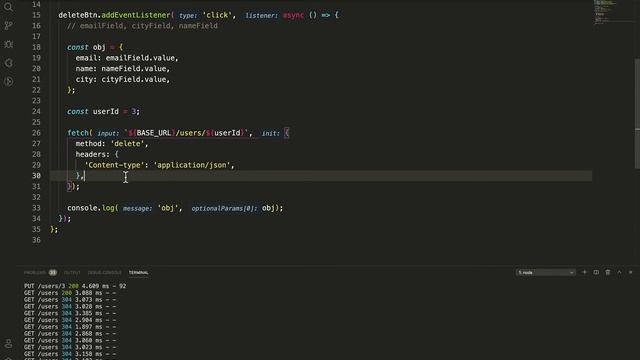Click line number 30 in gutter

tap(36, 176)
